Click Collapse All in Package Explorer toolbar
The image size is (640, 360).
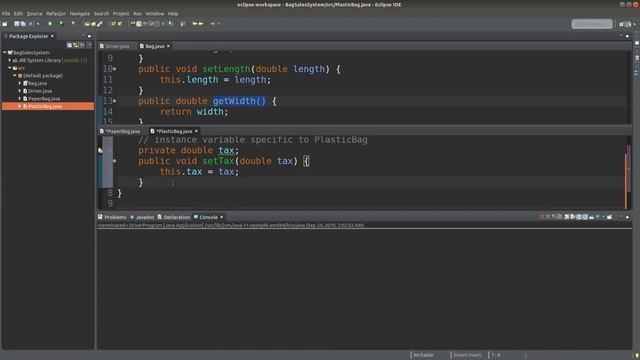click(69, 45)
